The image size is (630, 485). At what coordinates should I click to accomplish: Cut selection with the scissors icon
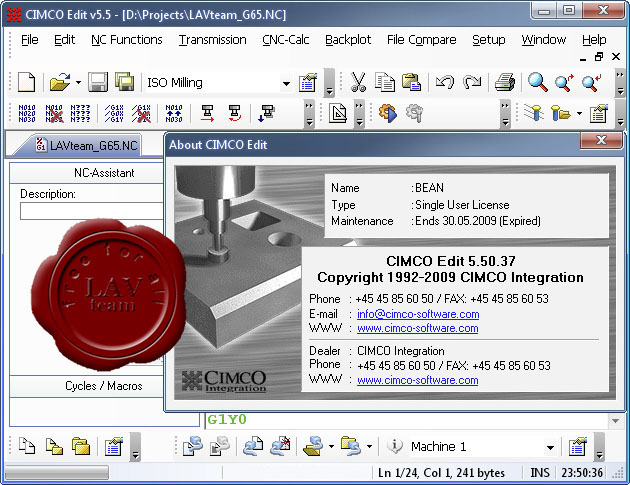coord(358,82)
